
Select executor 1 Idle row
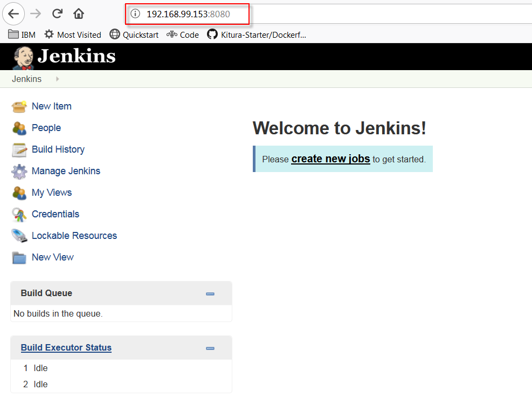click(121, 368)
